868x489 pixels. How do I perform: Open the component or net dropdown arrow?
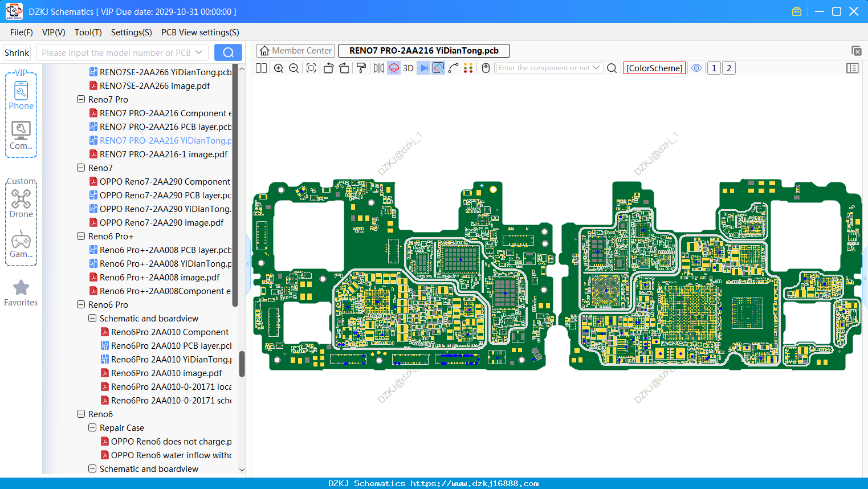tap(596, 68)
